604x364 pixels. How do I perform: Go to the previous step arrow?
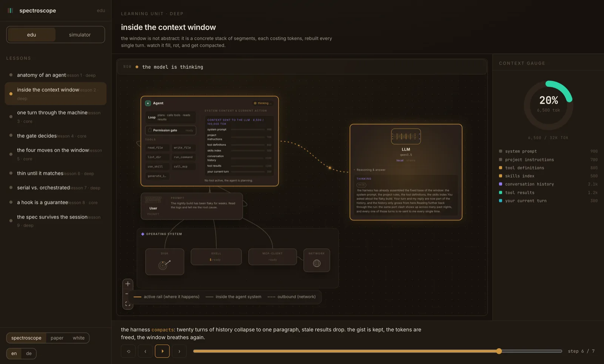pos(145,351)
